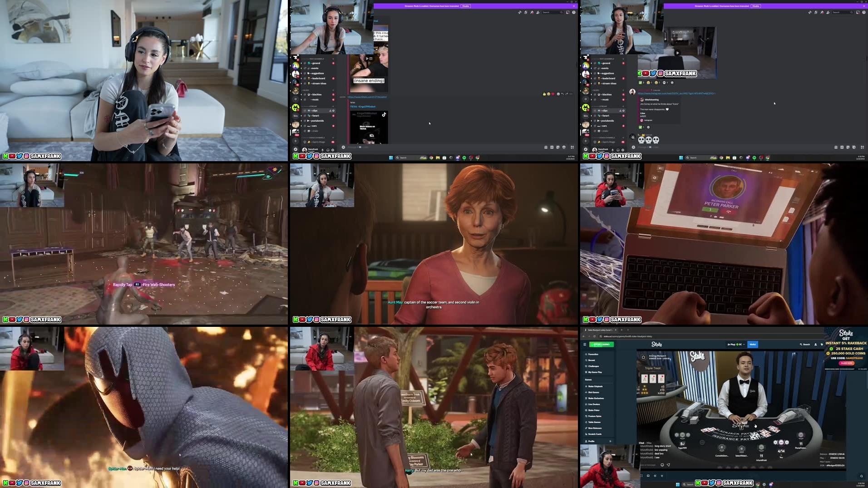Viewport: 868px width, 488px height.
Task: Click Reply arrow on hovered TikTok message
Action: 562,94
